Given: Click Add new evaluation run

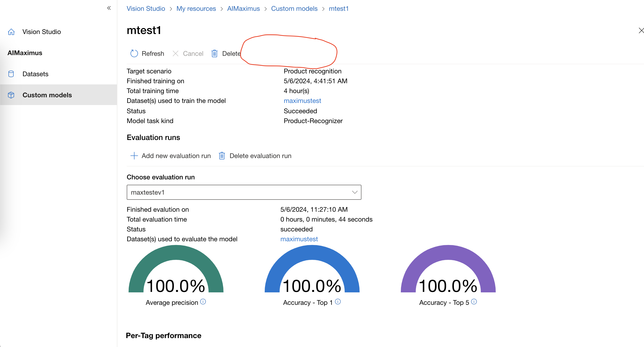Looking at the screenshot, I should point(176,156).
